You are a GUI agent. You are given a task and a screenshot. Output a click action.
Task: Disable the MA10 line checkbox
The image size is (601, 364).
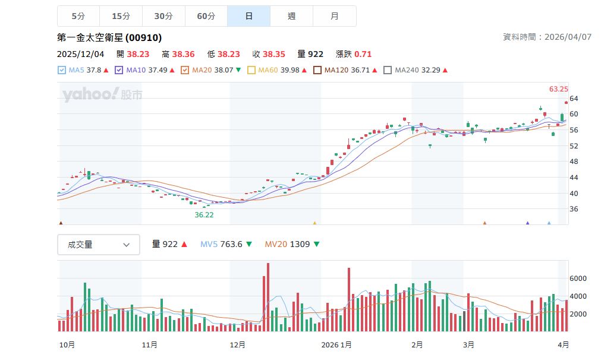(x=119, y=70)
